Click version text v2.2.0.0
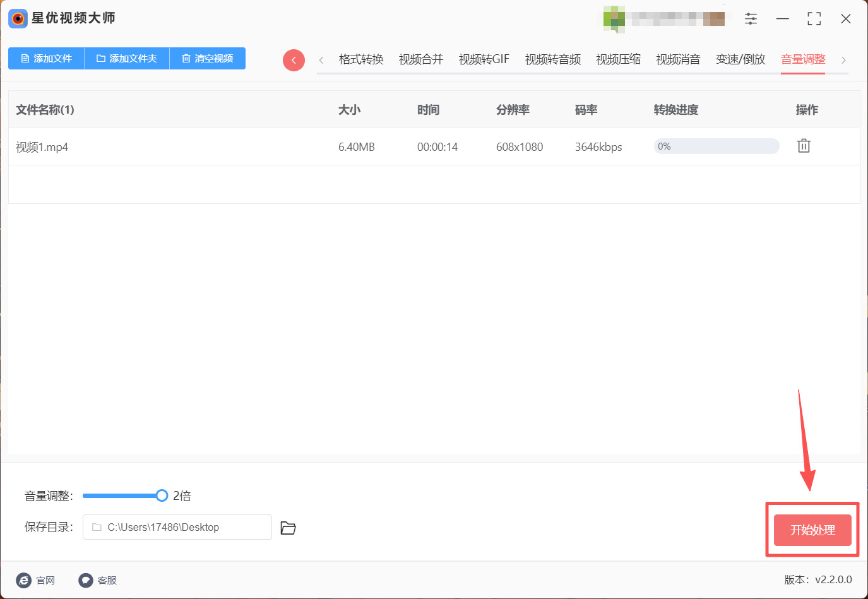Image resolution: width=868 pixels, height=599 pixels. (x=833, y=579)
